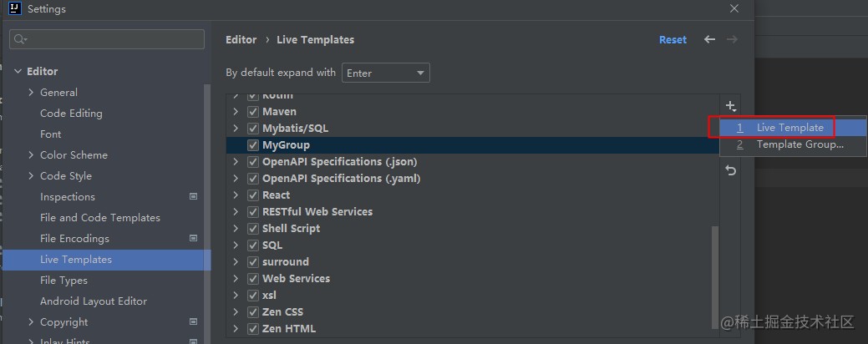
Task: Click the revert undo arrow icon
Action: 730,170
